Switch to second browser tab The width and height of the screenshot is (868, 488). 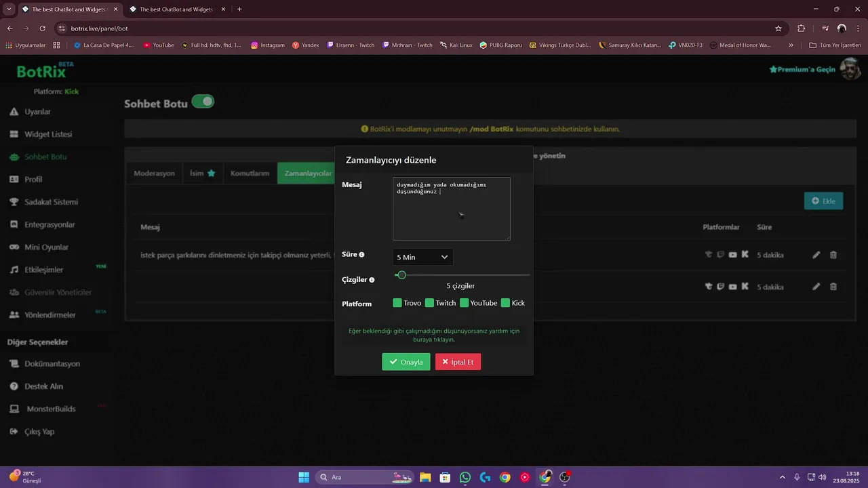[176, 9]
